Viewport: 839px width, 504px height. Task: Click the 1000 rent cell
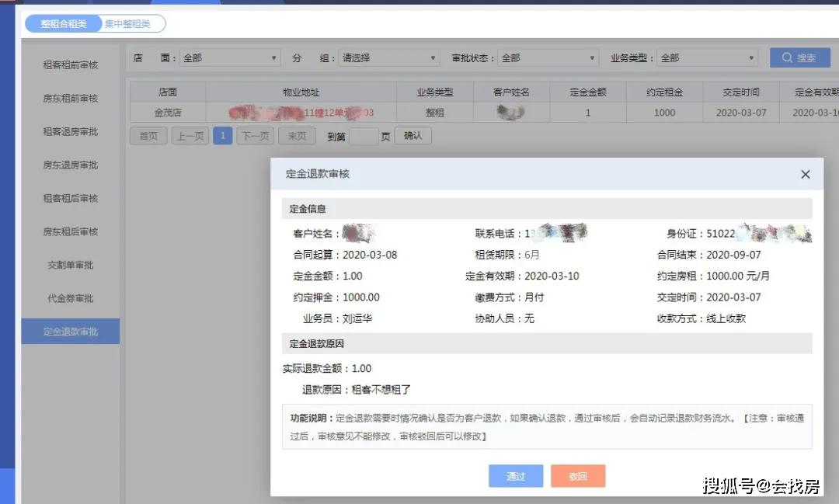coord(664,113)
